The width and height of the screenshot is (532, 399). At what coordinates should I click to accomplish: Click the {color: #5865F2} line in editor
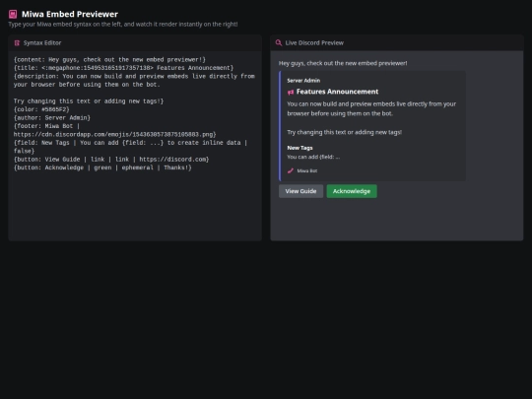pos(41,109)
